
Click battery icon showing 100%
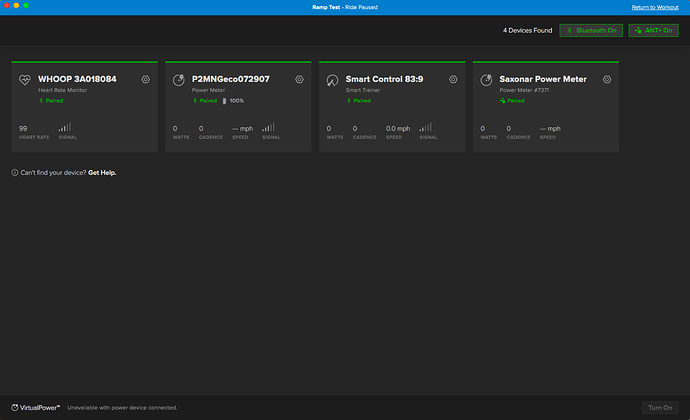pyautogui.click(x=224, y=101)
